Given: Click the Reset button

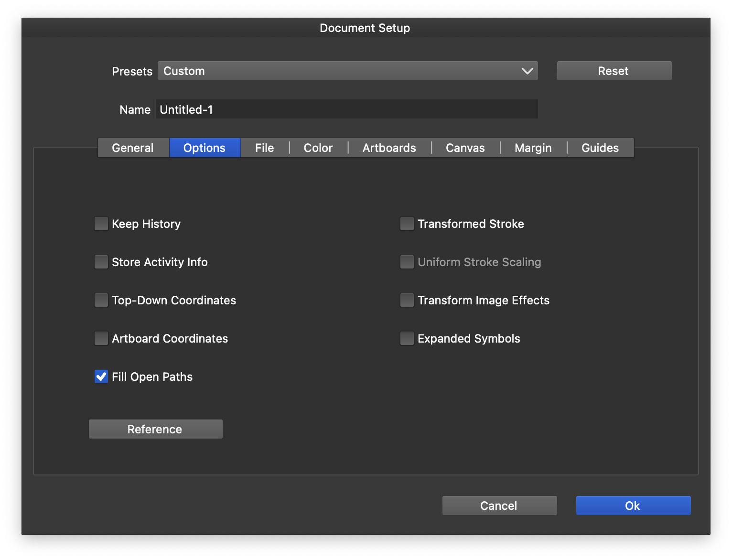Looking at the screenshot, I should coord(614,71).
